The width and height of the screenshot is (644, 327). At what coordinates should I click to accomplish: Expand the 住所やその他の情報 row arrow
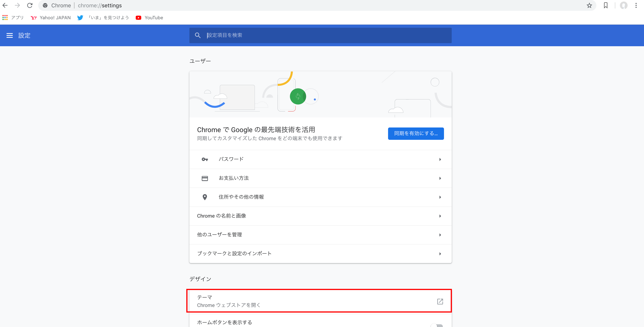(x=440, y=197)
